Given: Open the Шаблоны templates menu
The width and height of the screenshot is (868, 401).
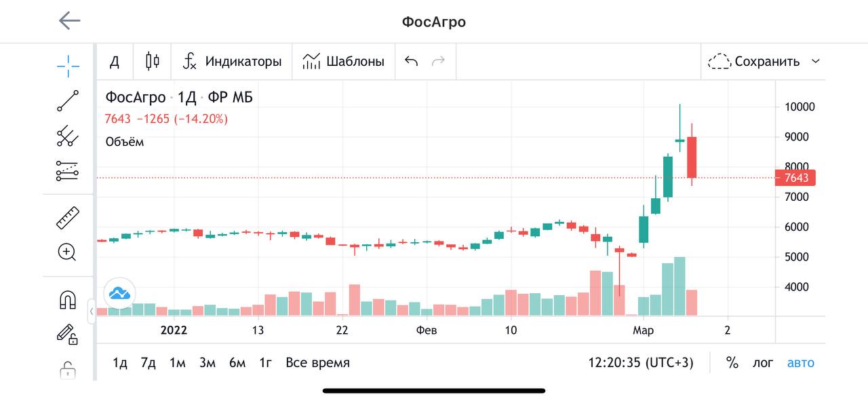Looking at the screenshot, I should coord(344,62).
